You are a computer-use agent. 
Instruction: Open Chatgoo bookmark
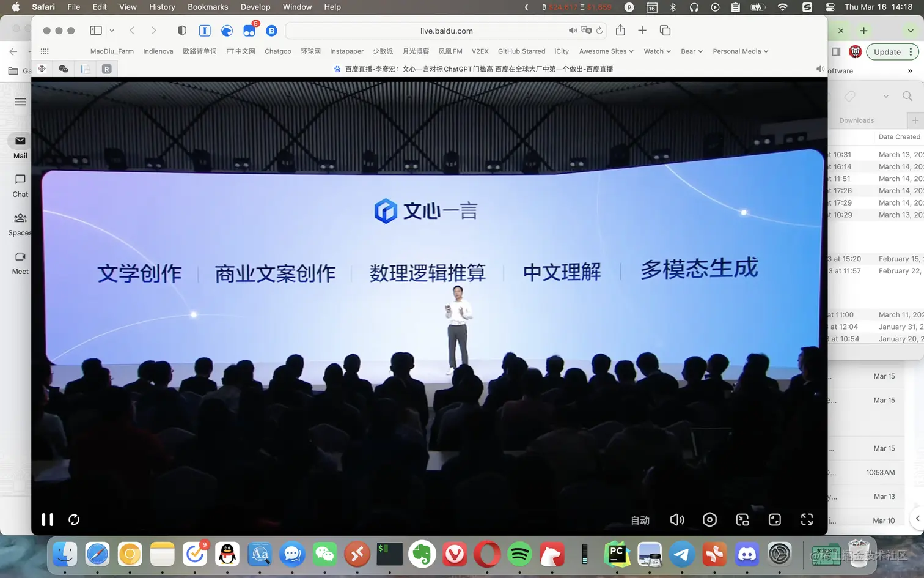[278, 51]
